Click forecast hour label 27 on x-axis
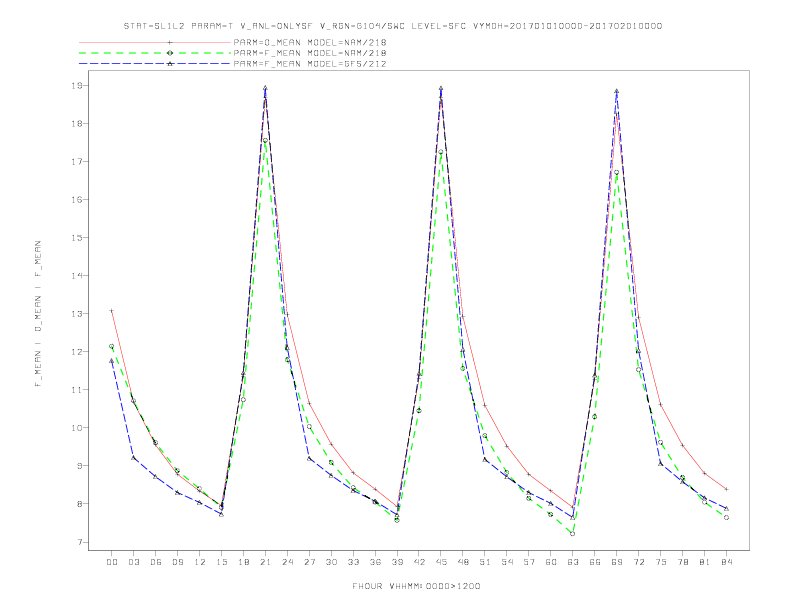Image resolution: width=792 pixels, height=612 pixels. coord(309,562)
